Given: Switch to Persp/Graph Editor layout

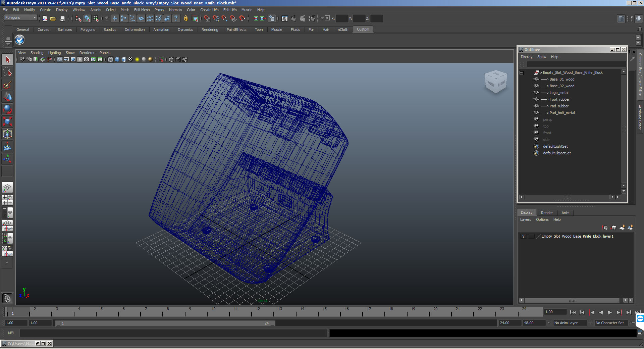Looking at the screenshot, I should click(x=7, y=226).
